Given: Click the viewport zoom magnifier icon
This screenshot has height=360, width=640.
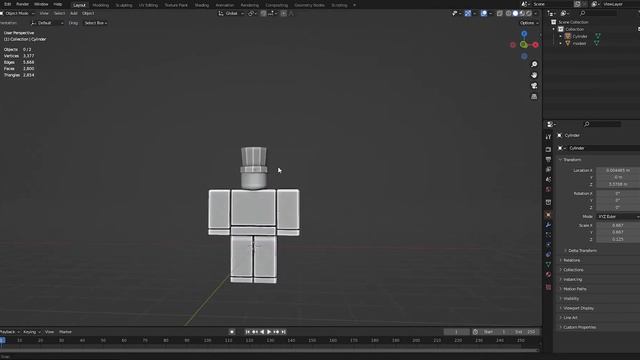Looking at the screenshot, I should click(x=534, y=64).
